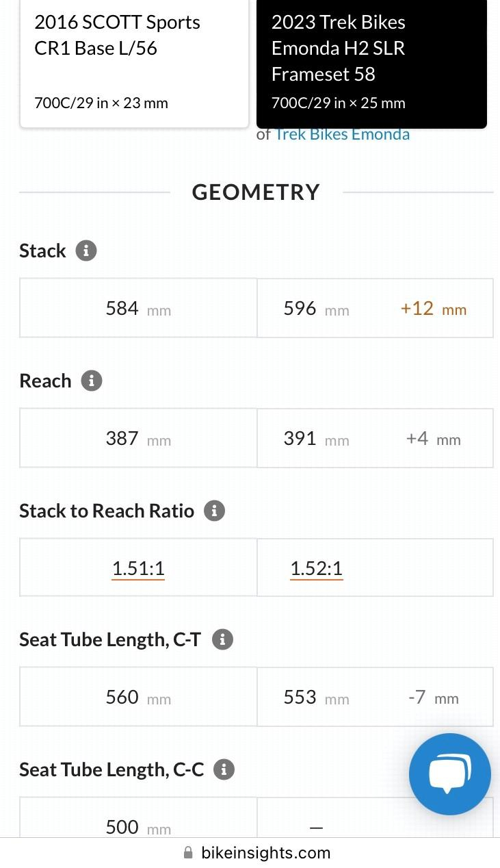Viewport: 500px width, 868px height.
Task: Click info icon beside Seat Tube Length, C-C
Action: pyautogui.click(x=224, y=769)
